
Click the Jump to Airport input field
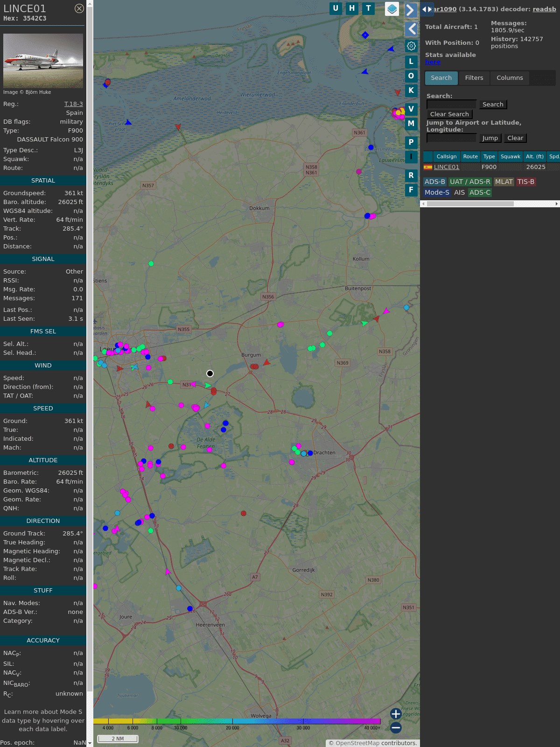coord(451,138)
